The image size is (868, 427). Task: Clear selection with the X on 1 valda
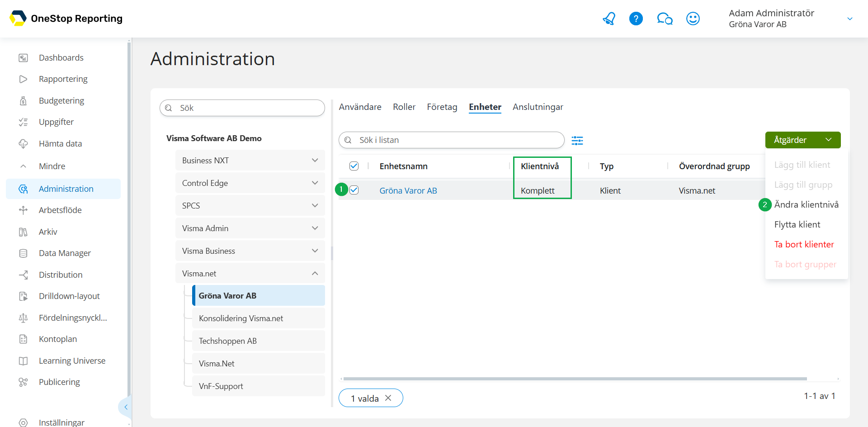pyautogui.click(x=388, y=398)
